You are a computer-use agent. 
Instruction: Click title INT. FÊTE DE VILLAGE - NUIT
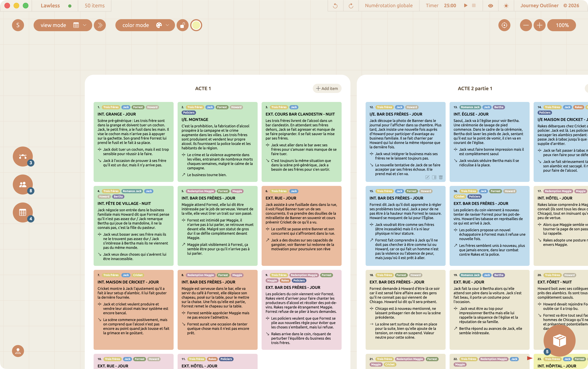[x=124, y=203]
